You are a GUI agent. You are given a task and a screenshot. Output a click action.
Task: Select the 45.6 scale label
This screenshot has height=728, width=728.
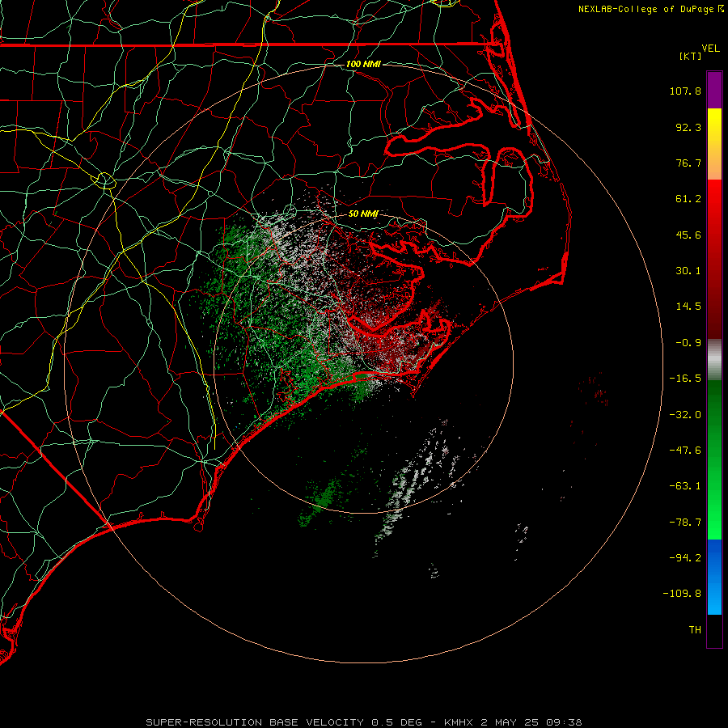(x=688, y=235)
